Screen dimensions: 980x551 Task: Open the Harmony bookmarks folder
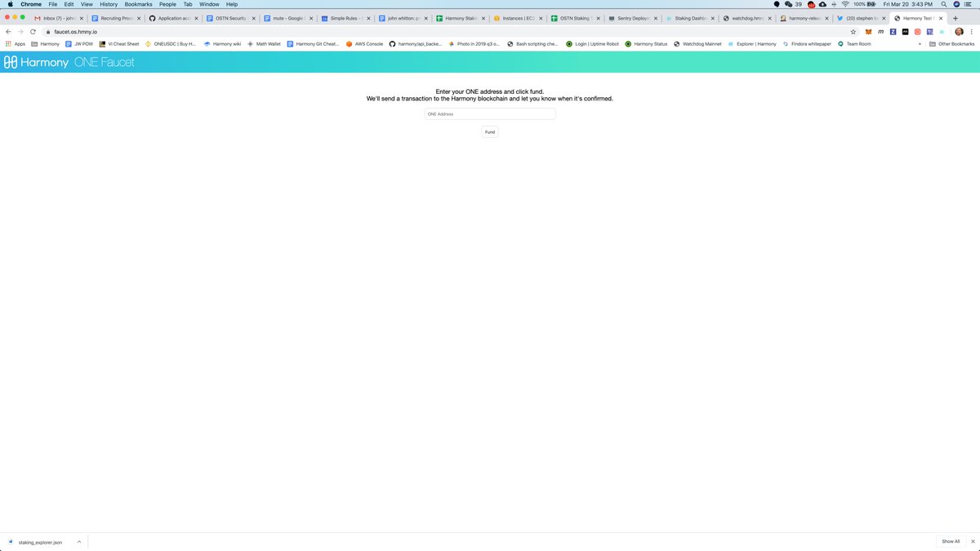[x=45, y=43]
